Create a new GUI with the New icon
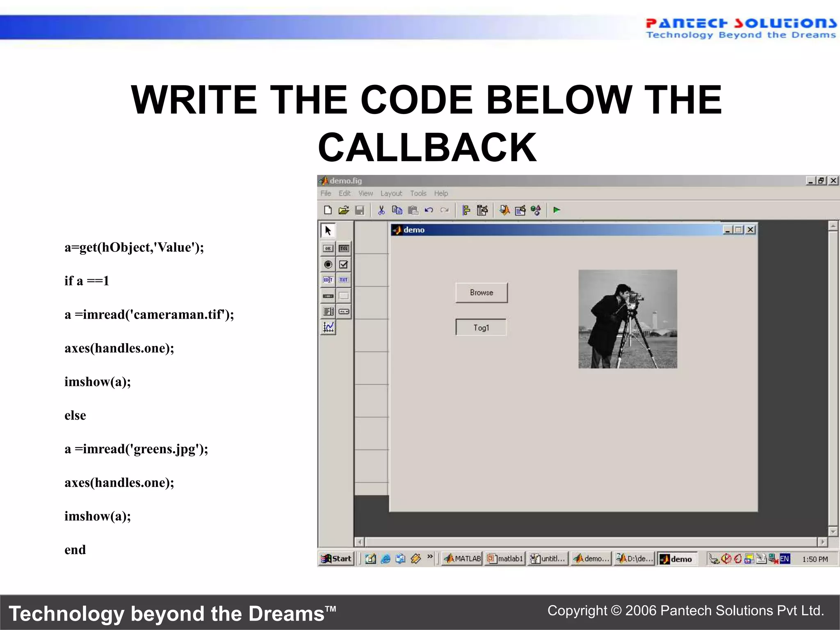Image resolution: width=840 pixels, height=630 pixels. [x=328, y=210]
